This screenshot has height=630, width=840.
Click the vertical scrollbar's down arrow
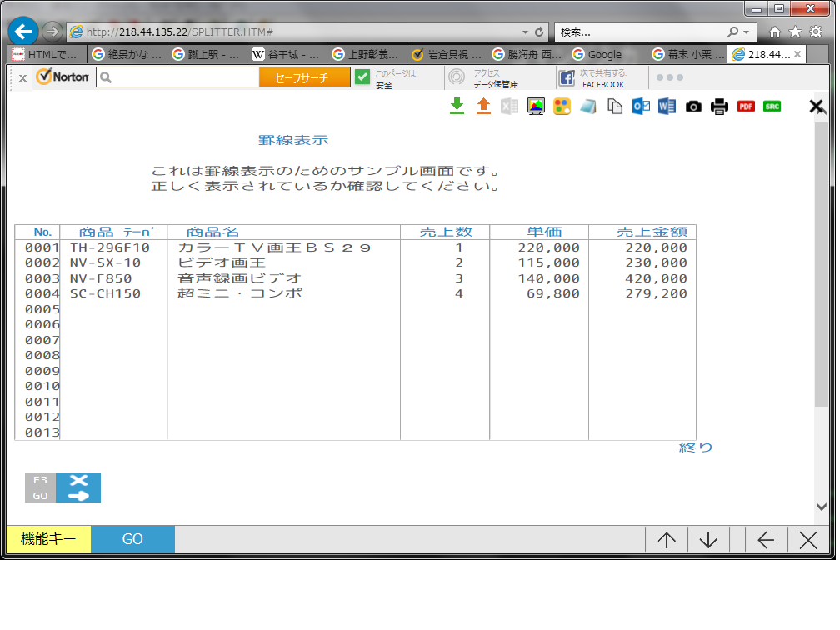pyautogui.click(x=821, y=506)
